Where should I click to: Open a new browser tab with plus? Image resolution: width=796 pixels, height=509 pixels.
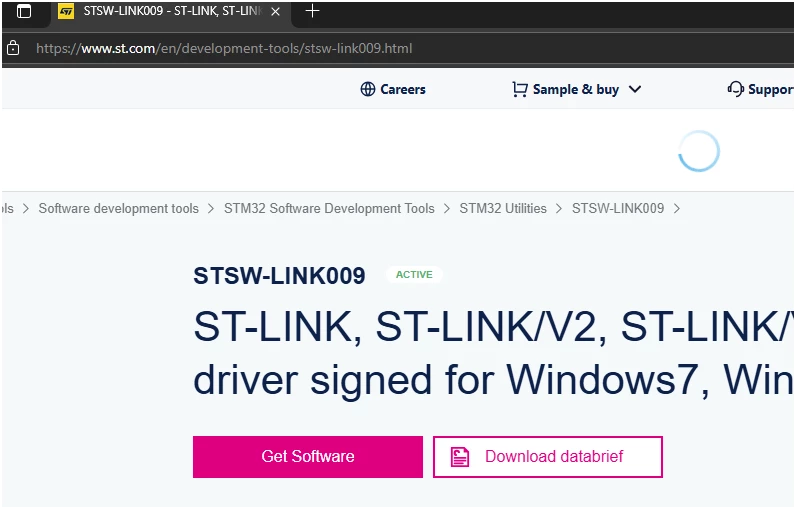coord(312,11)
